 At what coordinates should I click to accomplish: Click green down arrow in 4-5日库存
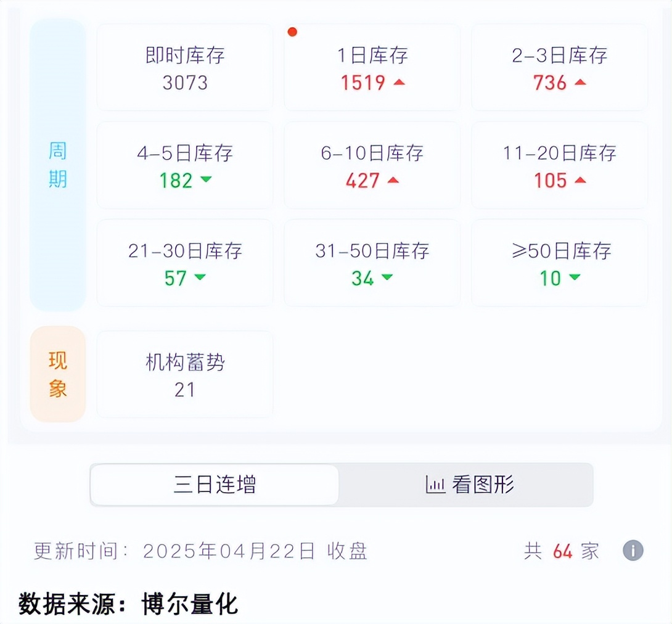206,179
